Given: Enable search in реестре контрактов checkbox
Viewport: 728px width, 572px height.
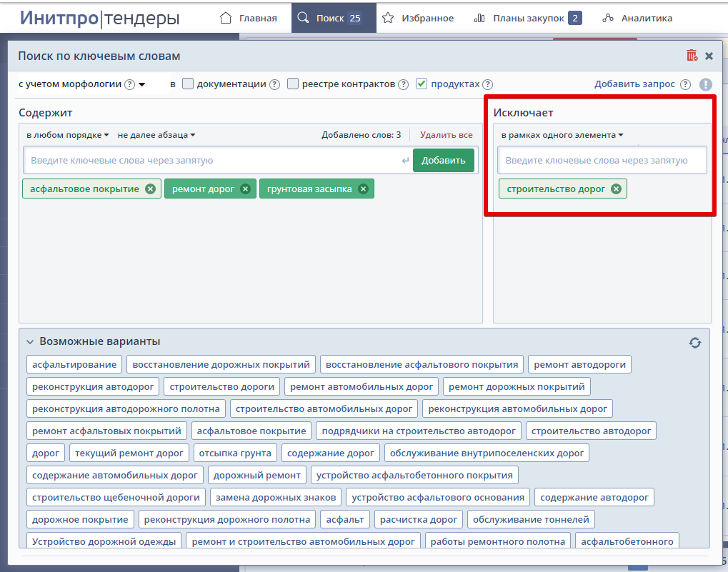Looking at the screenshot, I should pyautogui.click(x=292, y=84).
